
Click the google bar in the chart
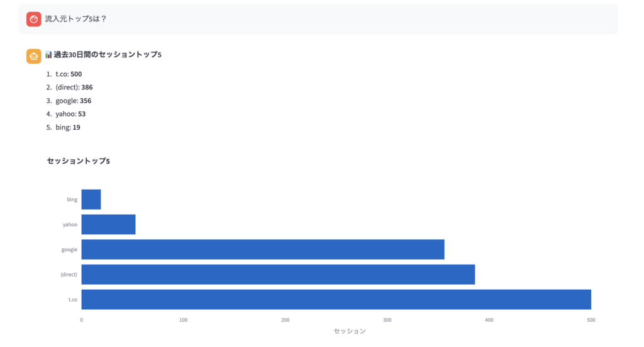262,249
